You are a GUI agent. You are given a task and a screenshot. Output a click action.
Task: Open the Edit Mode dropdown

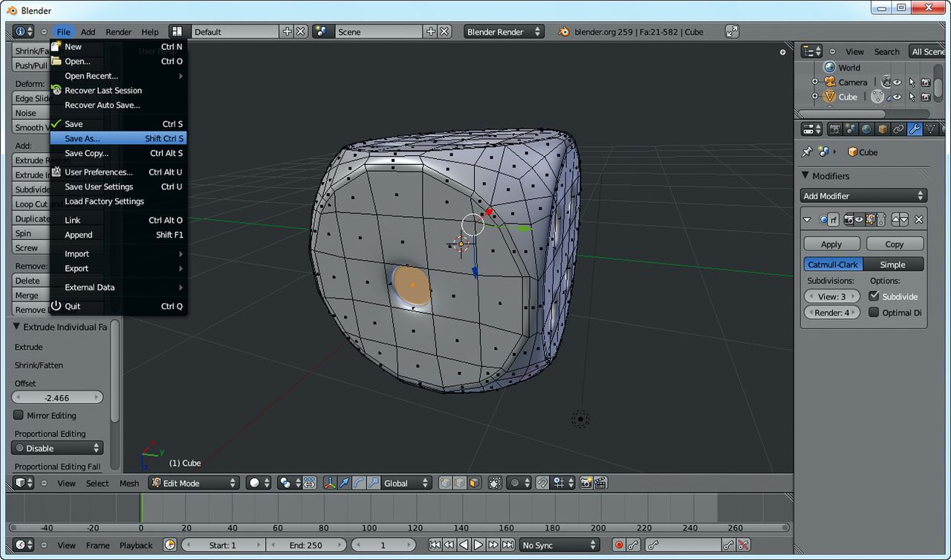pos(194,483)
